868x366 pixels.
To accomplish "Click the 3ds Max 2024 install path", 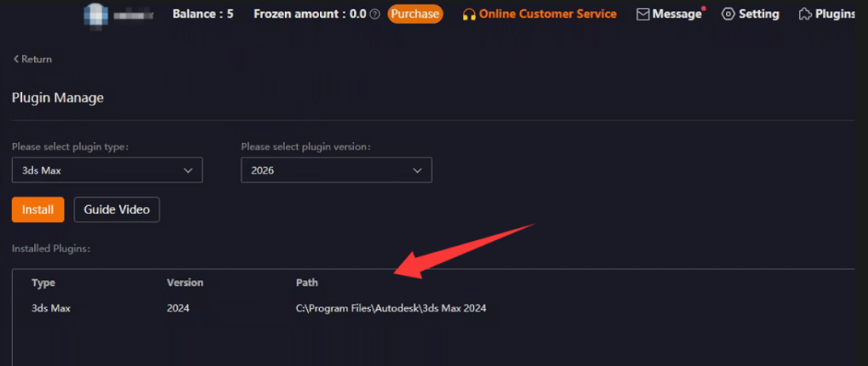I will [x=391, y=308].
